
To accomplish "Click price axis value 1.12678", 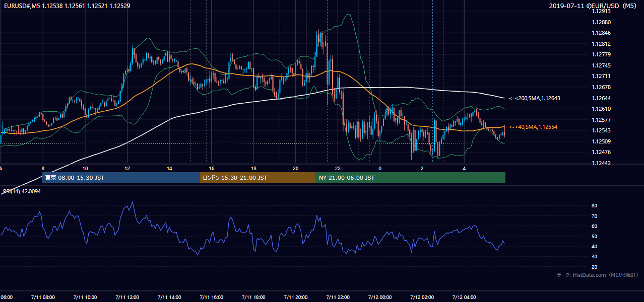I will pyautogui.click(x=602, y=87).
